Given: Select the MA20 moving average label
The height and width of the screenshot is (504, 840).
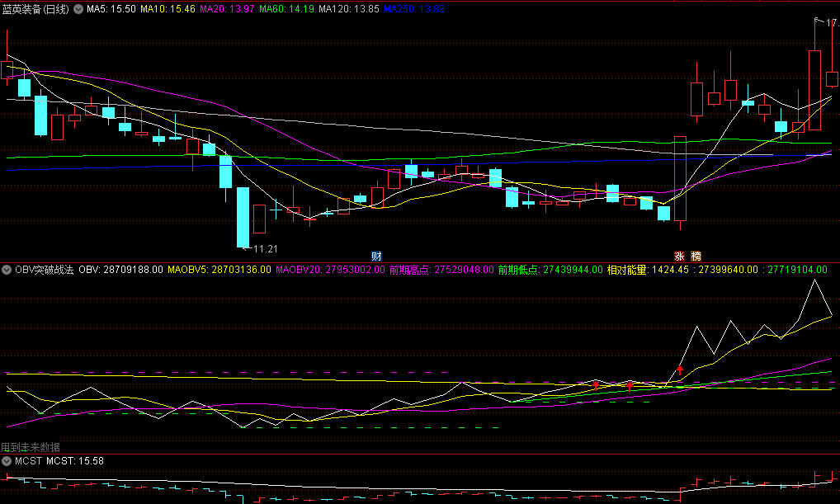Looking at the screenshot, I should [227, 9].
